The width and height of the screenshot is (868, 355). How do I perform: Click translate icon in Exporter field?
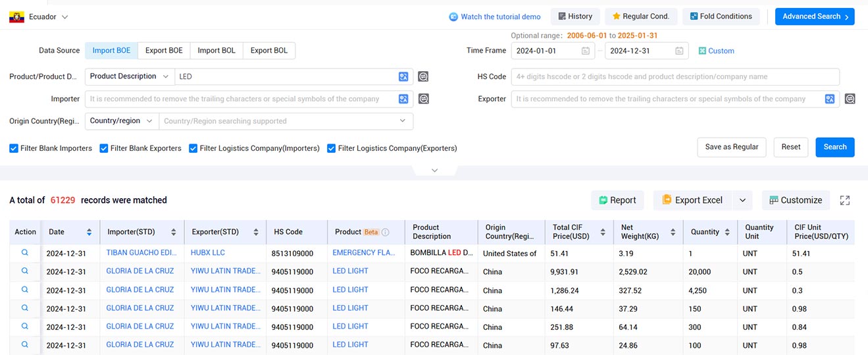[x=830, y=99]
